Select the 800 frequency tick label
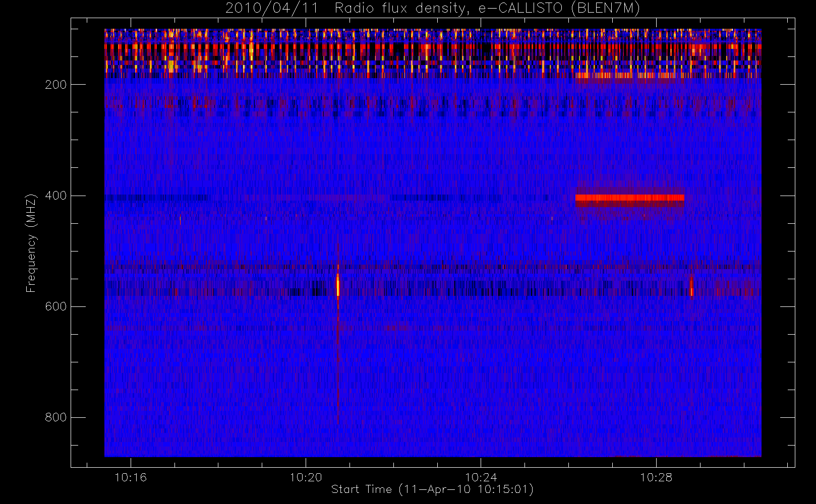The image size is (816, 504). pos(56,417)
